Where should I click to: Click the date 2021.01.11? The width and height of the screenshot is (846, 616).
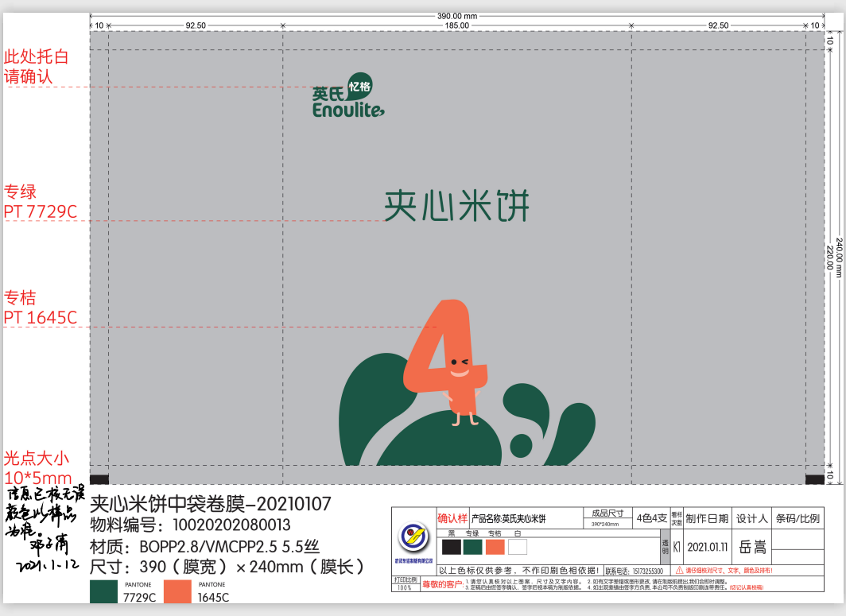click(708, 547)
